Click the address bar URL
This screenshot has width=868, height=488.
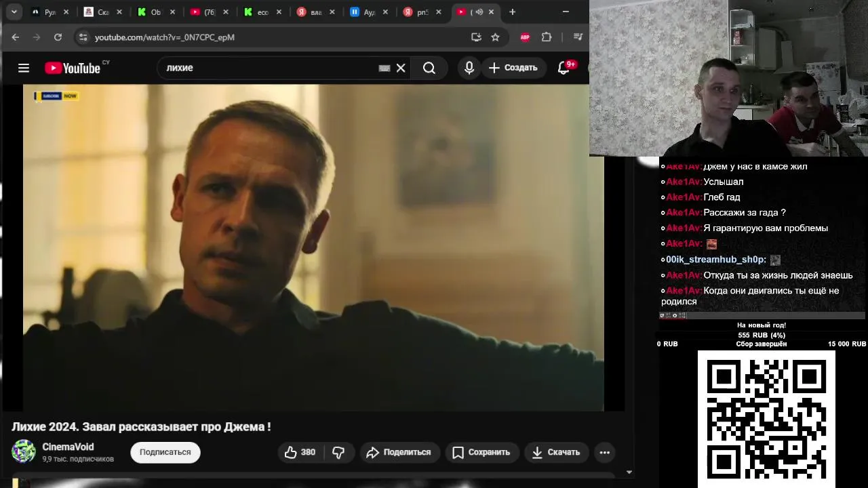tap(165, 37)
